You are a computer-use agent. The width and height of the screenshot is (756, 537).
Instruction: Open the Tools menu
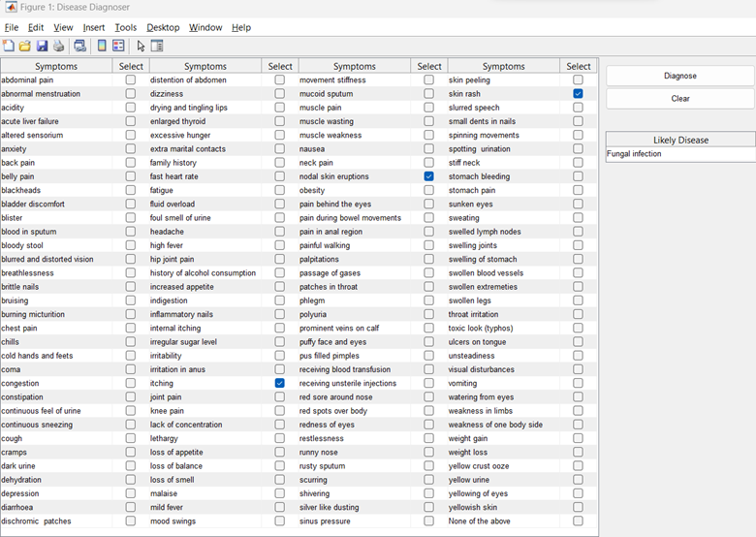[125, 28]
